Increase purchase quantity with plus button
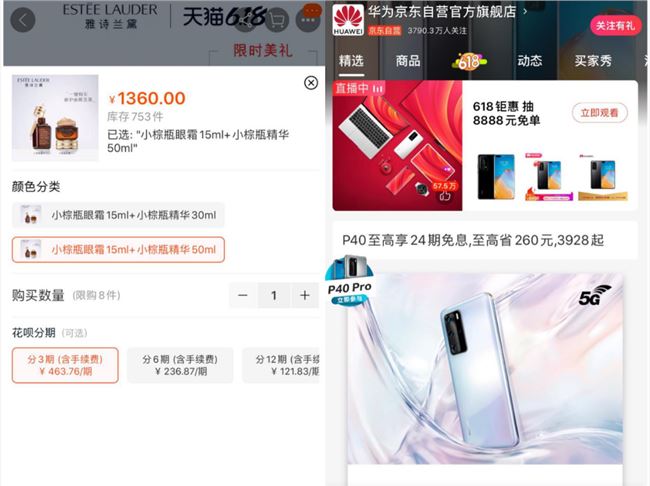650x486 pixels. tap(305, 295)
